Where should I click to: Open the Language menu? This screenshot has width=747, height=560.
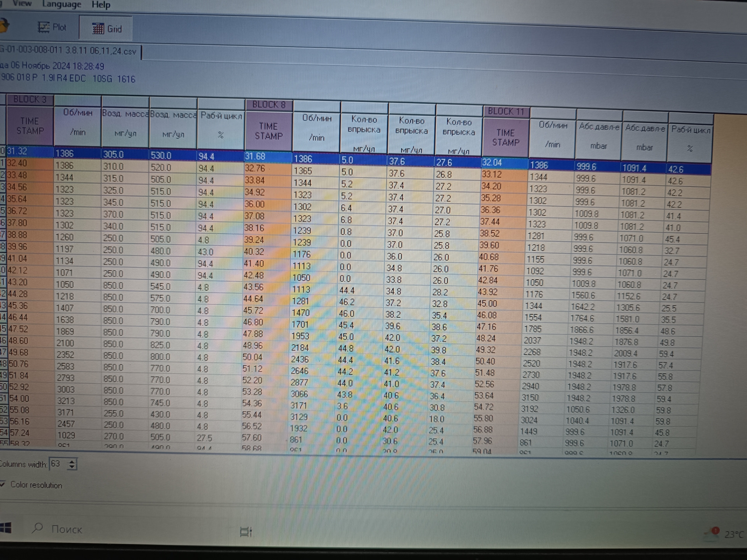tap(61, 4)
